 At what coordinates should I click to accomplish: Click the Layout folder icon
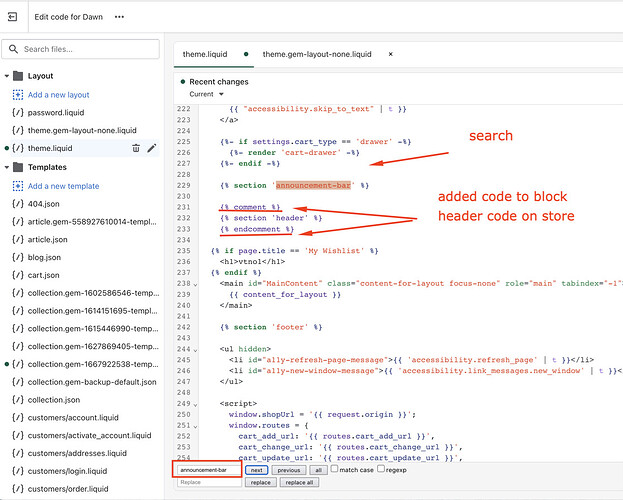(x=19, y=76)
